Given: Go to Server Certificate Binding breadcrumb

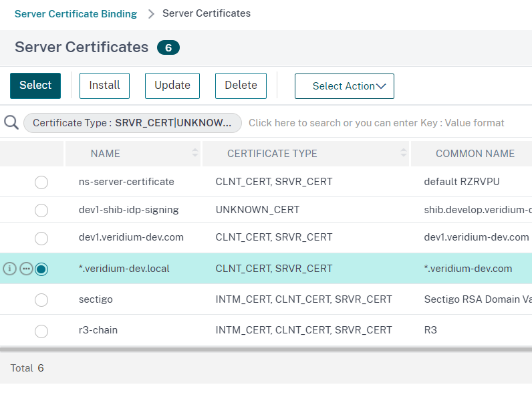Looking at the screenshot, I should pyautogui.click(x=76, y=13).
